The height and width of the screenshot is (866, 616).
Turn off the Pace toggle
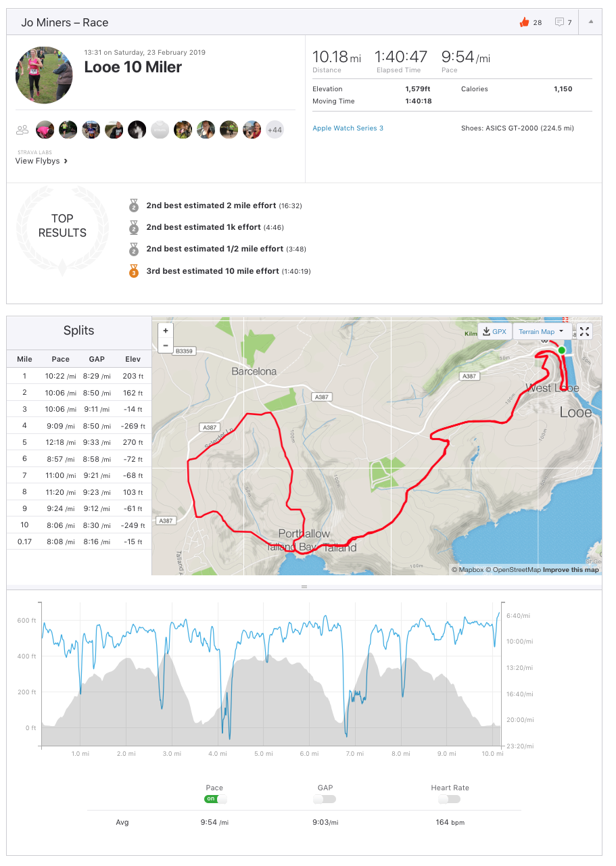(x=215, y=799)
